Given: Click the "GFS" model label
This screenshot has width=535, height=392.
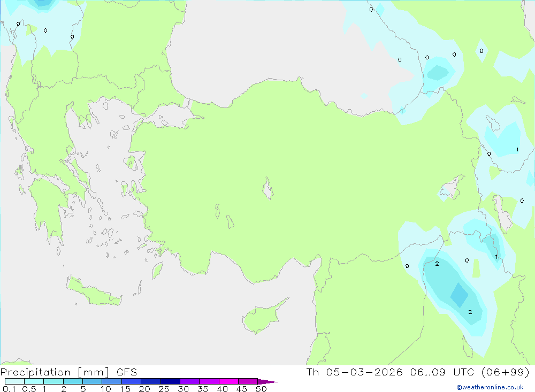Looking at the screenshot, I should click(x=127, y=372).
